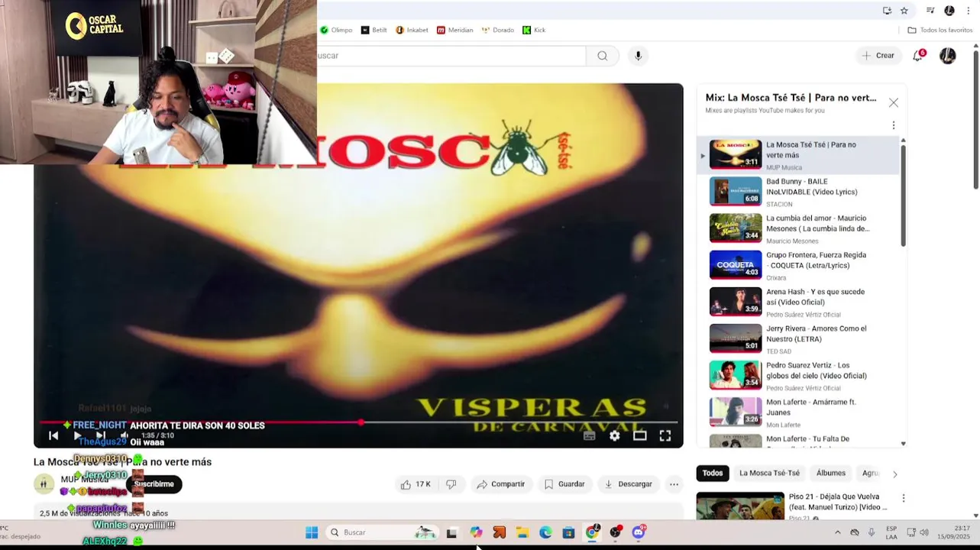980x550 pixels.
Task: Open Mix playlist three-dot options menu
Action: click(x=894, y=125)
